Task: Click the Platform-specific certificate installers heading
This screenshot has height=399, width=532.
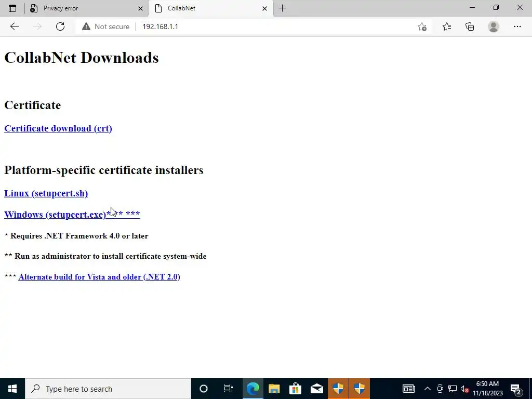Action: click(104, 170)
